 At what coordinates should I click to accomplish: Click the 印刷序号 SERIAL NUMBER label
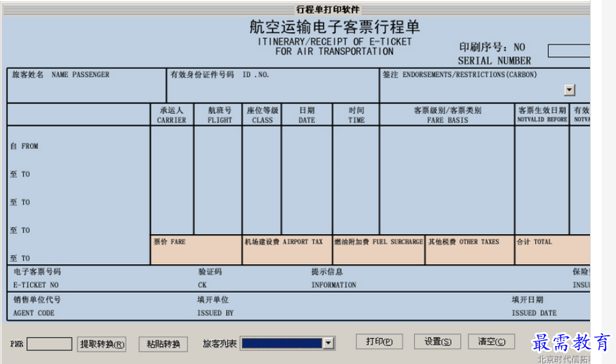click(494, 54)
